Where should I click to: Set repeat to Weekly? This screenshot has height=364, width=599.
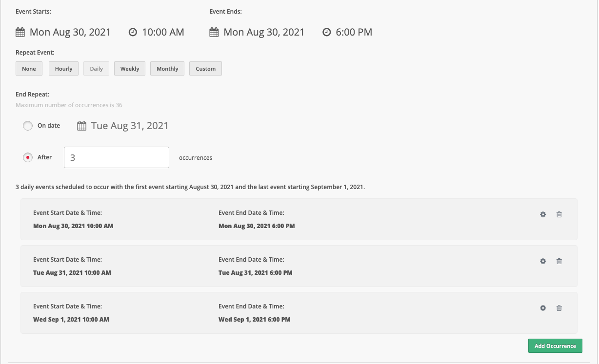(x=130, y=69)
